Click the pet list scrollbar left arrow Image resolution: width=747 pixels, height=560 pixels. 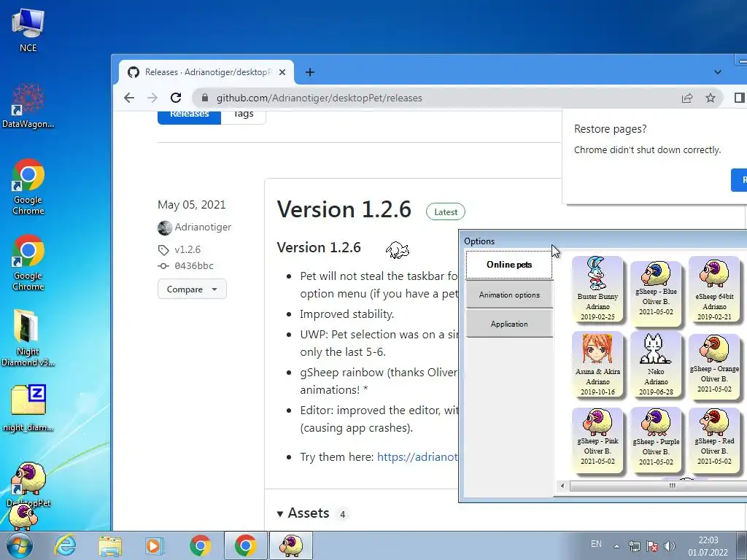point(562,486)
